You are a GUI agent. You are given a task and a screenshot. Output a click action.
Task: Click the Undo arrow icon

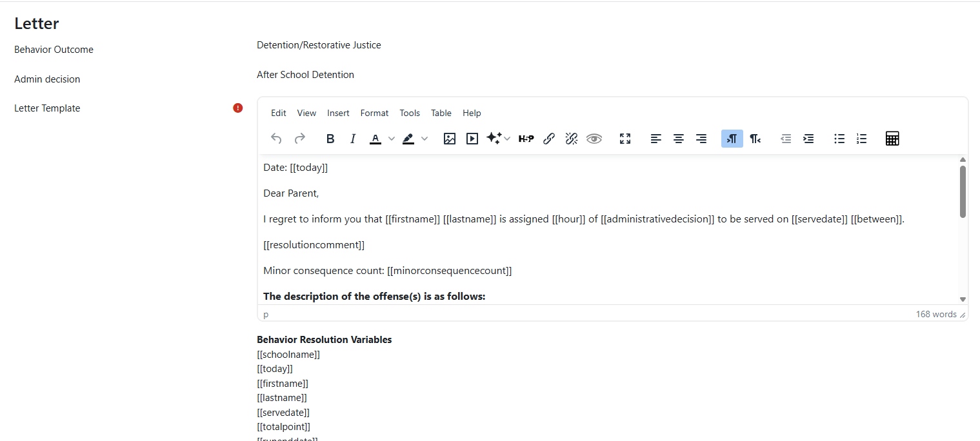pyautogui.click(x=276, y=139)
